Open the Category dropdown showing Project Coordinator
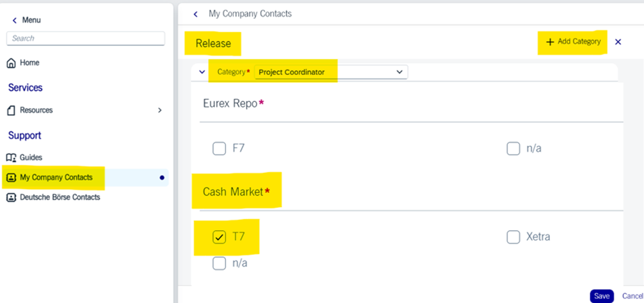 pyautogui.click(x=331, y=72)
